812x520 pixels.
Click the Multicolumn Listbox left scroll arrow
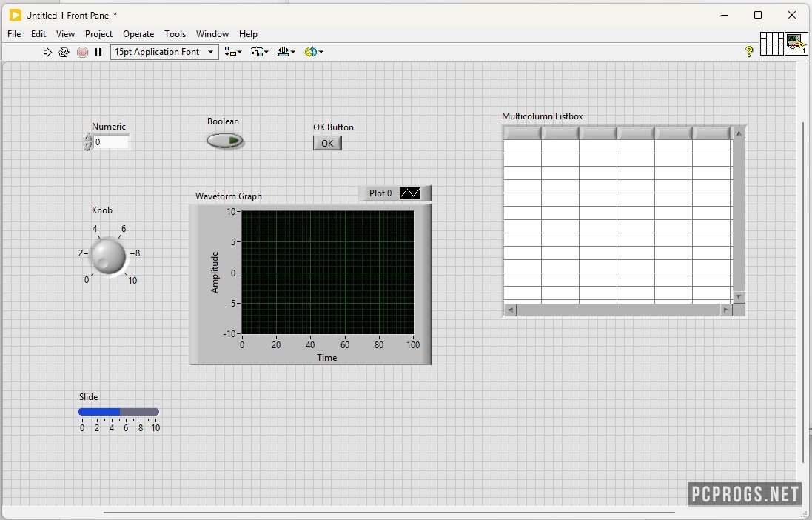pyautogui.click(x=510, y=310)
